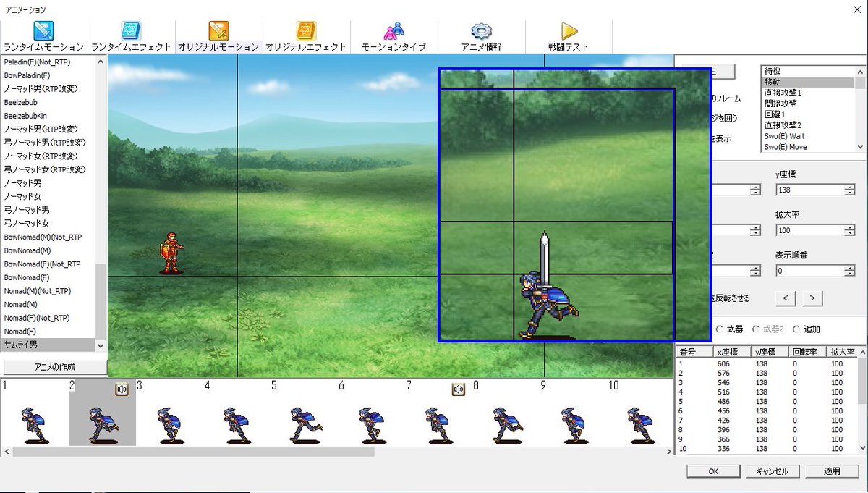Open the ランタイムエフェクト toolbar item
This screenshot has height=493, width=868.
click(131, 36)
